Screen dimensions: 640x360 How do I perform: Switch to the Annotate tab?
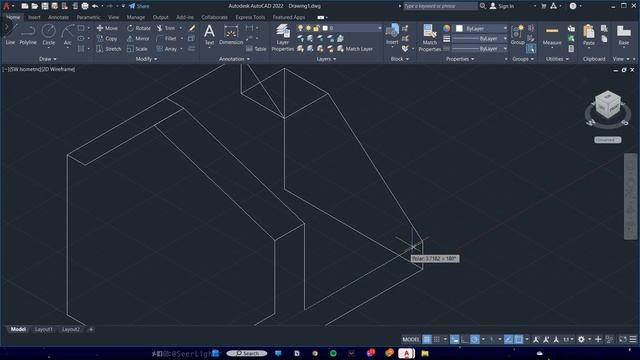click(x=58, y=17)
